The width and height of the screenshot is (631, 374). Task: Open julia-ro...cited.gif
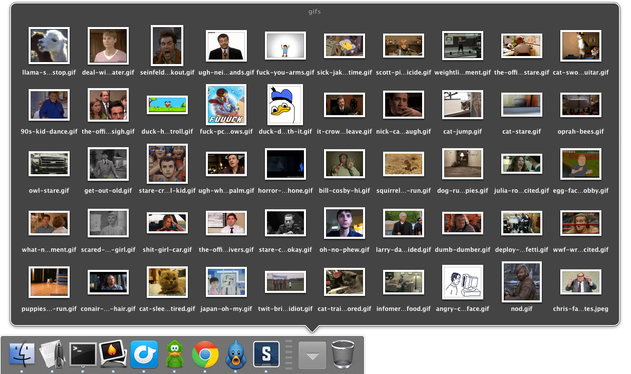(522, 163)
